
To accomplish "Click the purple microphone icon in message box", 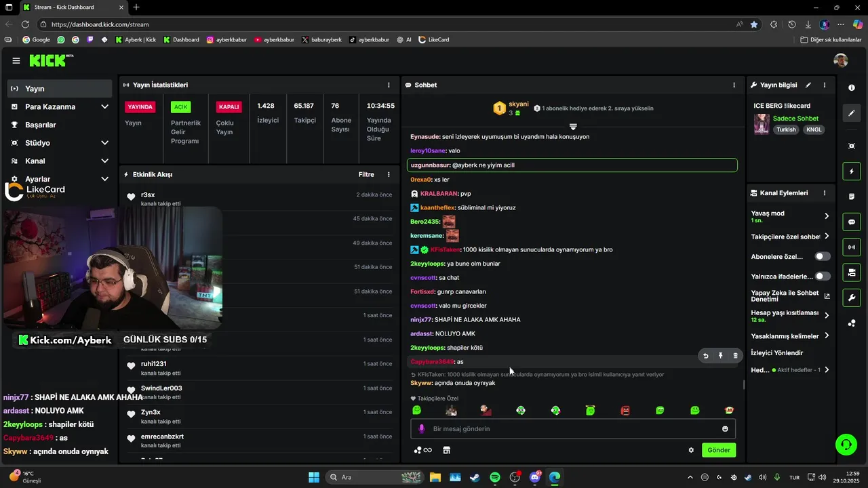I will point(422,429).
